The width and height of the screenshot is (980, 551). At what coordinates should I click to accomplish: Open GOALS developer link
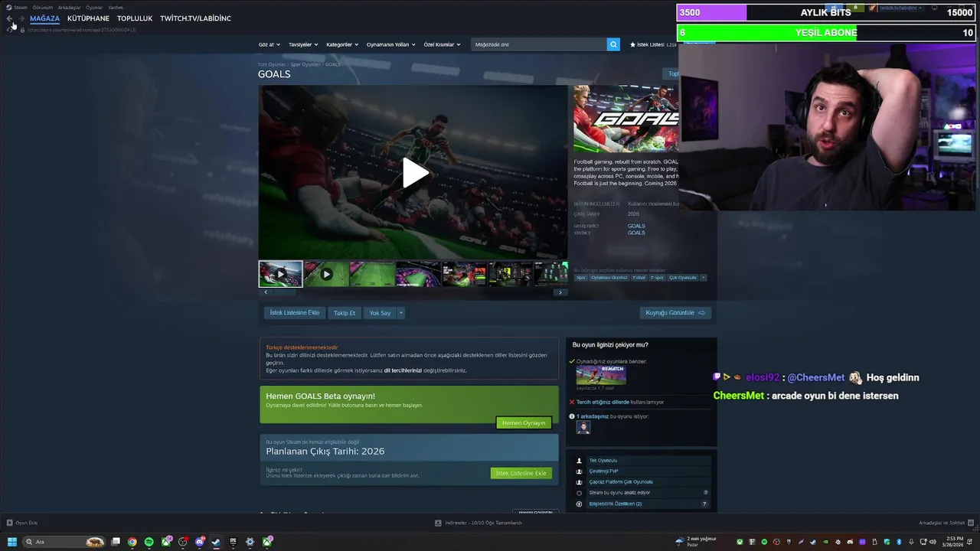tap(636, 226)
